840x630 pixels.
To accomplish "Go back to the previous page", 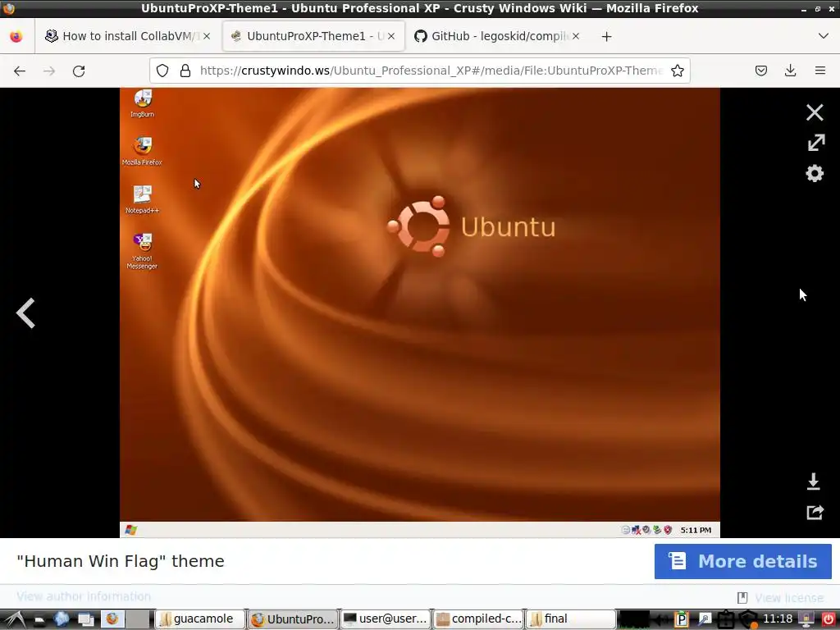I will pos(20,71).
